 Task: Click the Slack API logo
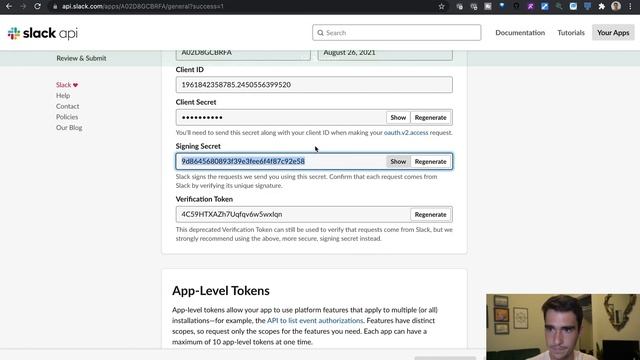[42, 33]
